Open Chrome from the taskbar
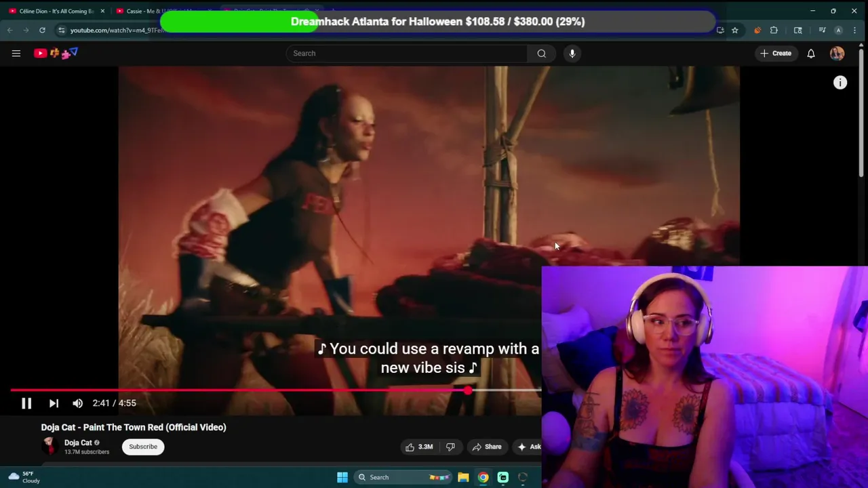868x488 pixels. [x=483, y=477]
